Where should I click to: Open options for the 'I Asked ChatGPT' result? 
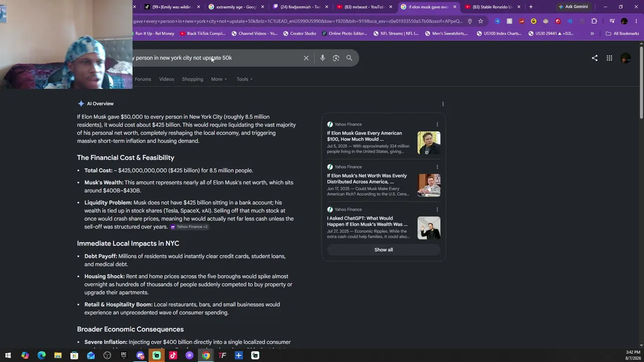click(x=437, y=210)
